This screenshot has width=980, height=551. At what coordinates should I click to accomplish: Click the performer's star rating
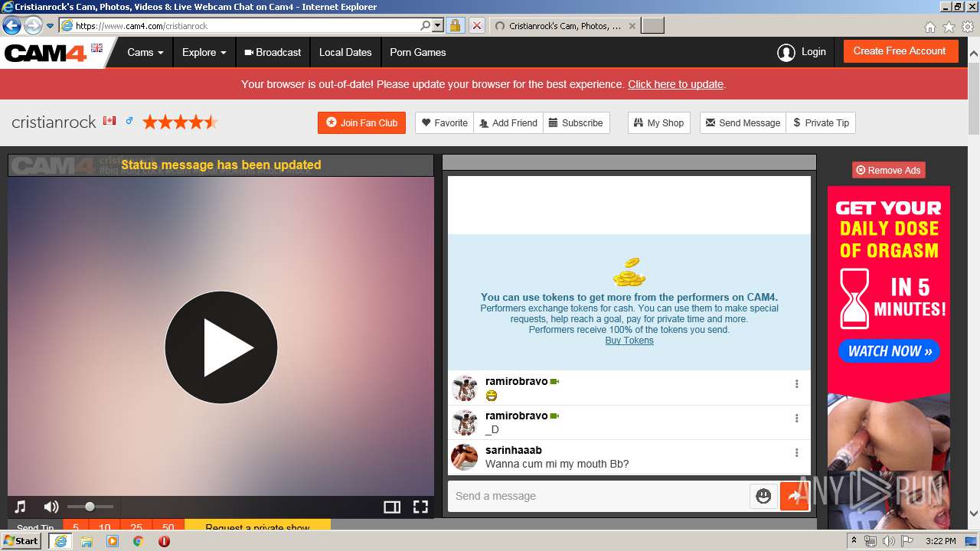(x=180, y=122)
